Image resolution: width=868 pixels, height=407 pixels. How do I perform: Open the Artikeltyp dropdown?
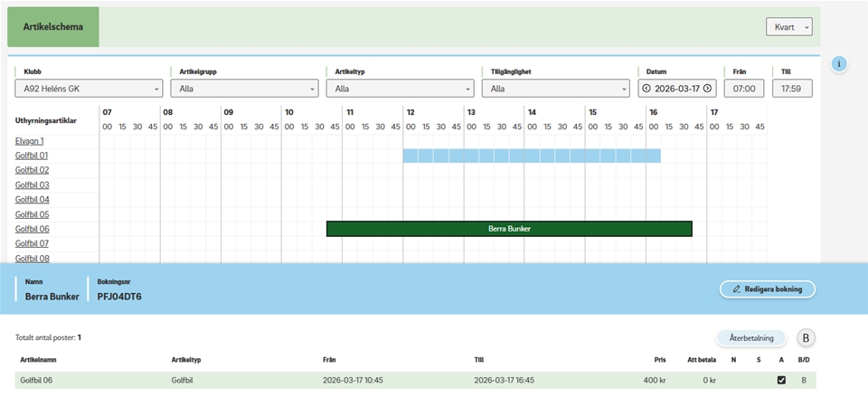(x=400, y=89)
